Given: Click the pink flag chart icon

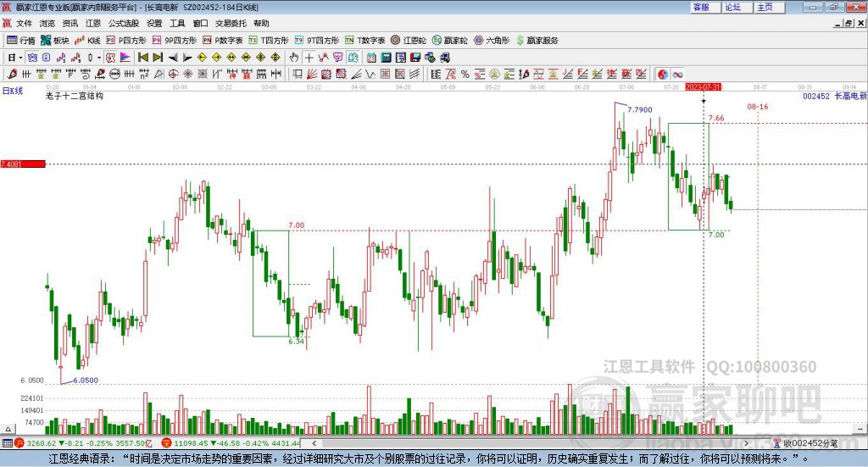Looking at the screenshot, I should click(x=125, y=58).
